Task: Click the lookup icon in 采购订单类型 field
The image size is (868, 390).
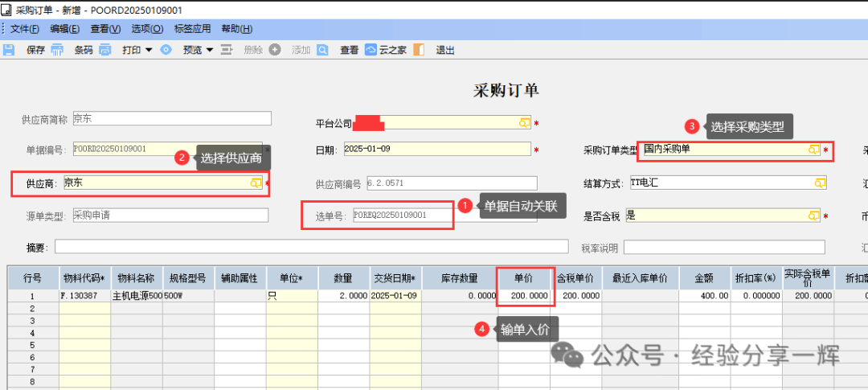Action: [814, 150]
